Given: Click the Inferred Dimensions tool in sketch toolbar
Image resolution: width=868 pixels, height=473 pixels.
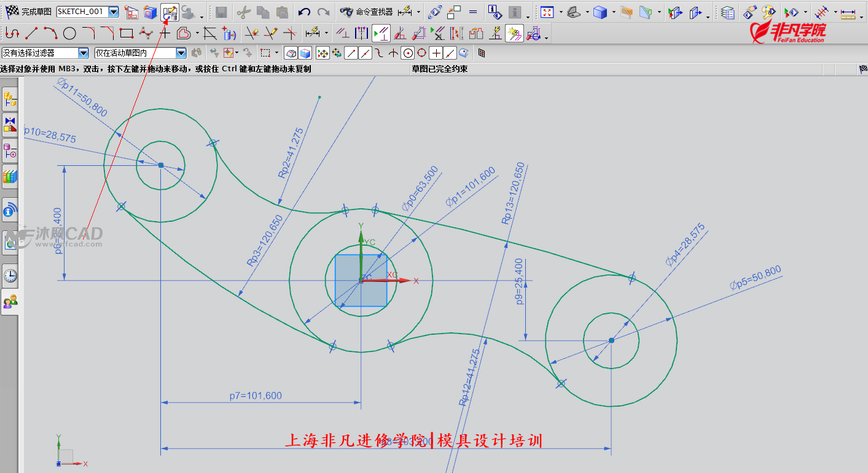Looking at the screenshot, I should [x=313, y=33].
